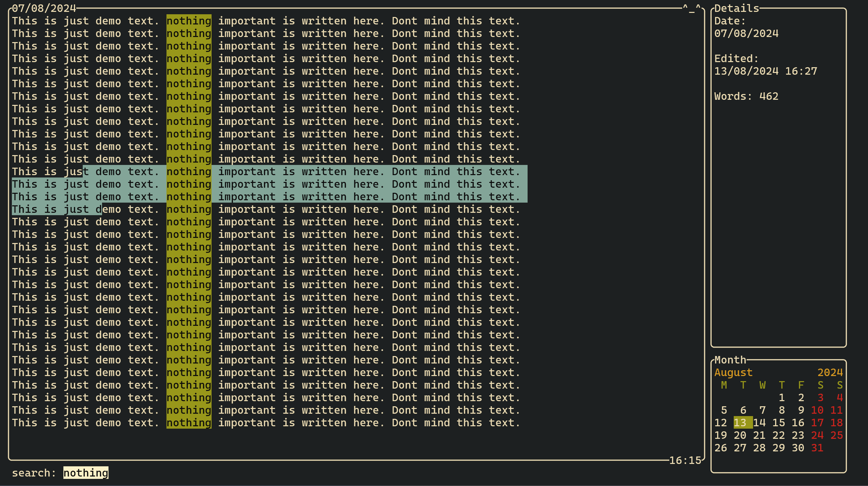
Task: Click the August month label
Action: point(733,372)
